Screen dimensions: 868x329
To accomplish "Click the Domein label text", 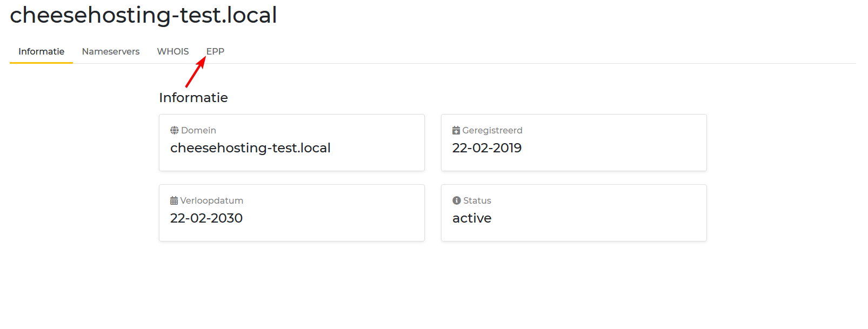I will coord(198,130).
